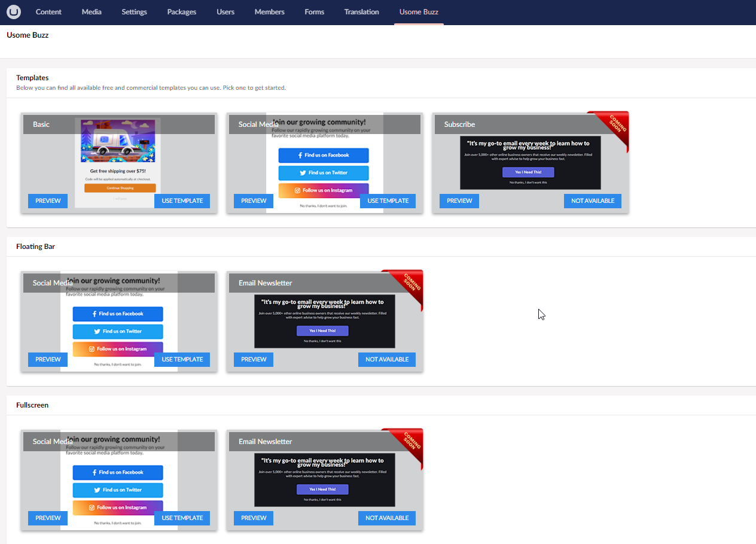
Task: Preview the Basic popup template
Action: tap(47, 200)
